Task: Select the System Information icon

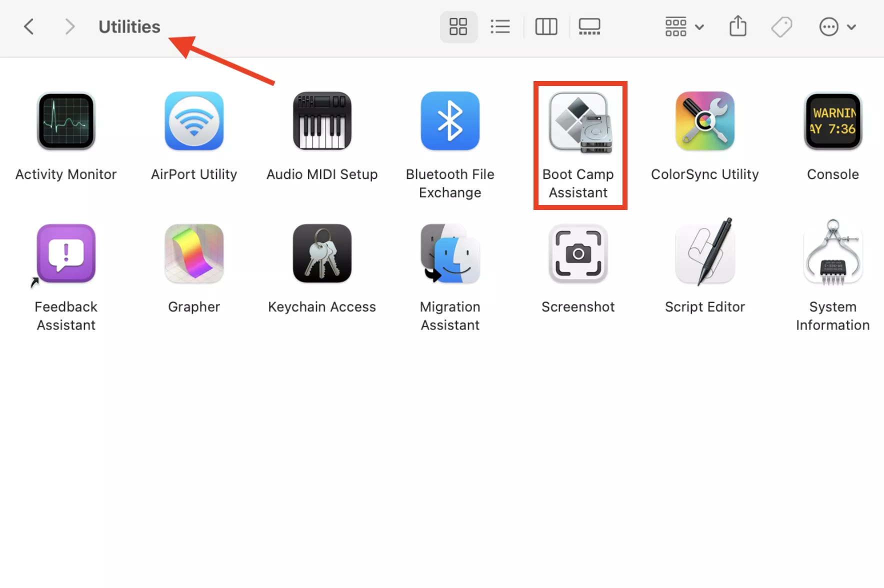Action: [833, 252]
